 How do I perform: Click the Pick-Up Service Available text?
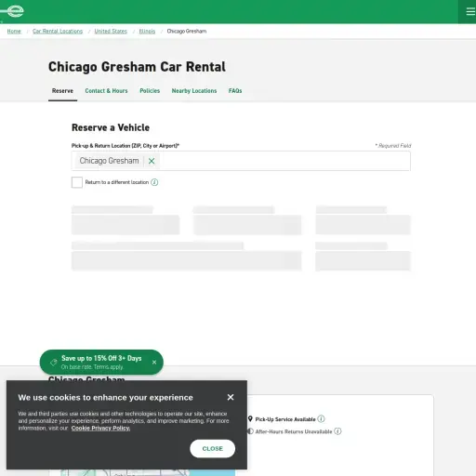click(285, 419)
